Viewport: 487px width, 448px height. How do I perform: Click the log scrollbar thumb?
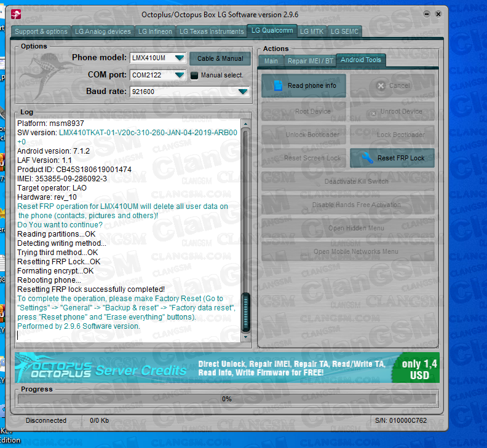point(246,312)
